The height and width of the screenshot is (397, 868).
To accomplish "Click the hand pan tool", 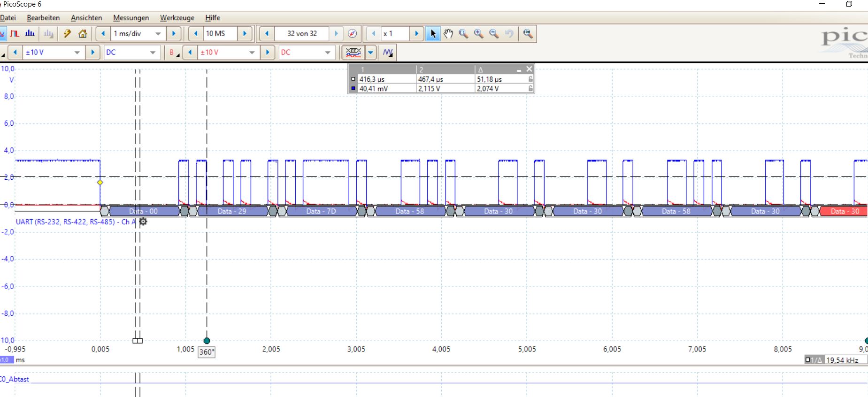I will coord(448,34).
